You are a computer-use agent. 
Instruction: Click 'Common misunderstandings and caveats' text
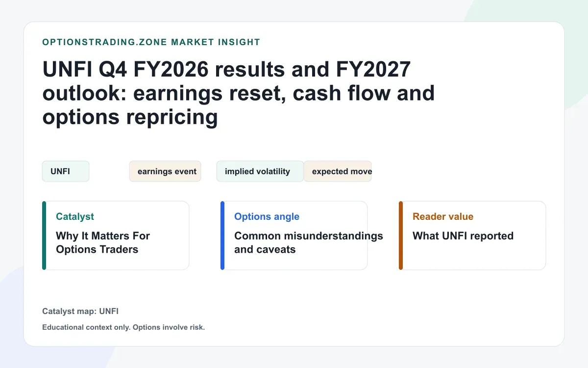pos(309,242)
